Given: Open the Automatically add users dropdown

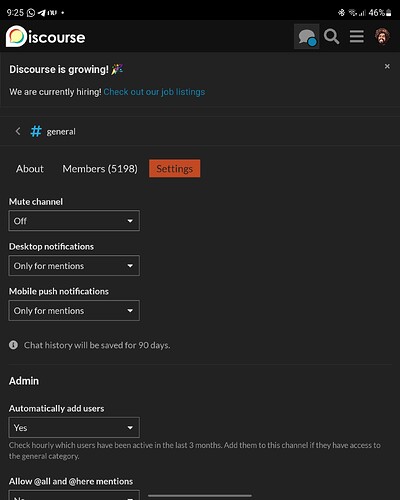Looking at the screenshot, I should pyautogui.click(x=74, y=428).
